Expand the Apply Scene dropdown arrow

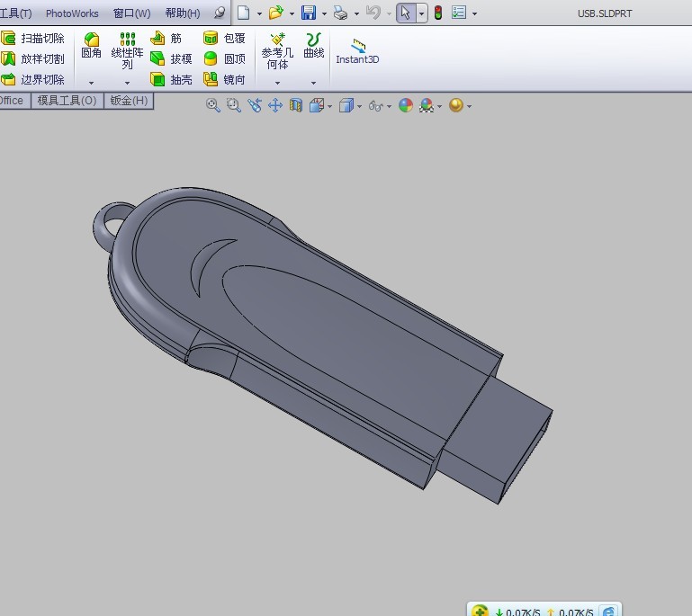point(439,106)
